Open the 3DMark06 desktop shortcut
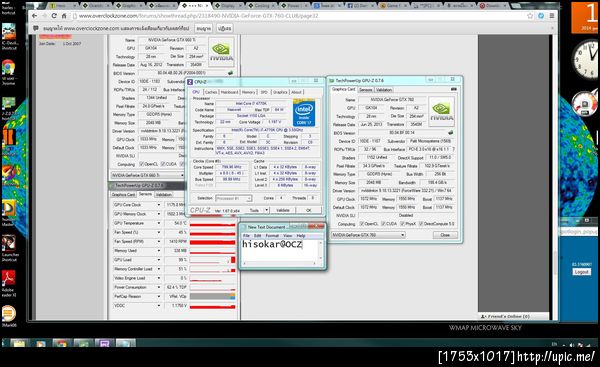Screen dimensions: 600x367 8,313
